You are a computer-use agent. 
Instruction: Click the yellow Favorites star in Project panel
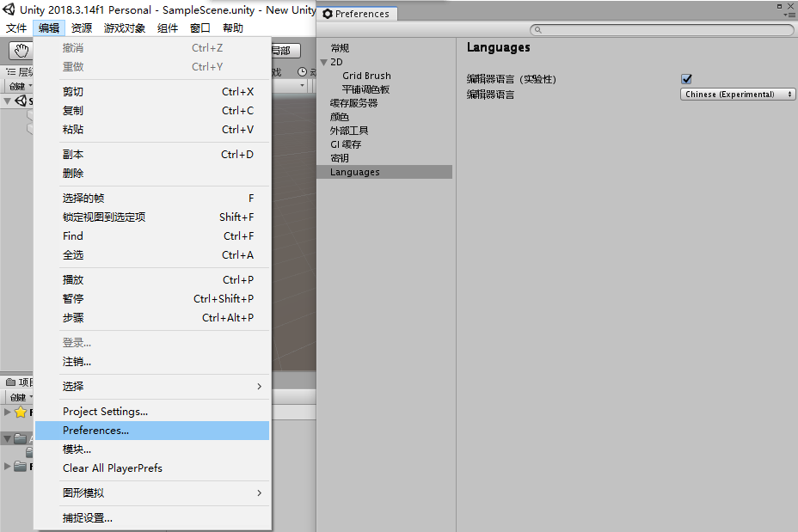(x=20, y=412)
